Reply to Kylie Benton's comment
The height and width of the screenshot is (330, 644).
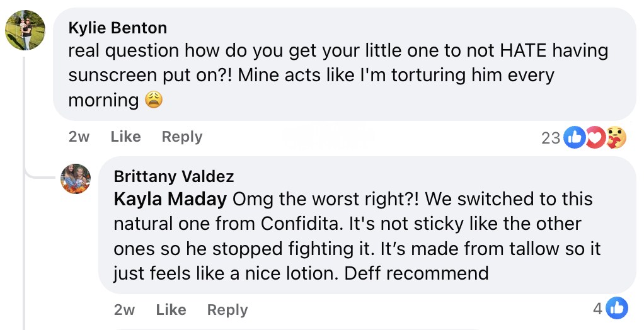click(182, 137)
